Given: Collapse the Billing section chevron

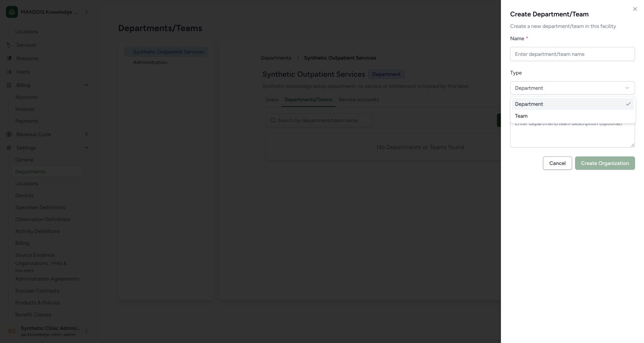Looking at the screenshot, I should pos(86,85).
